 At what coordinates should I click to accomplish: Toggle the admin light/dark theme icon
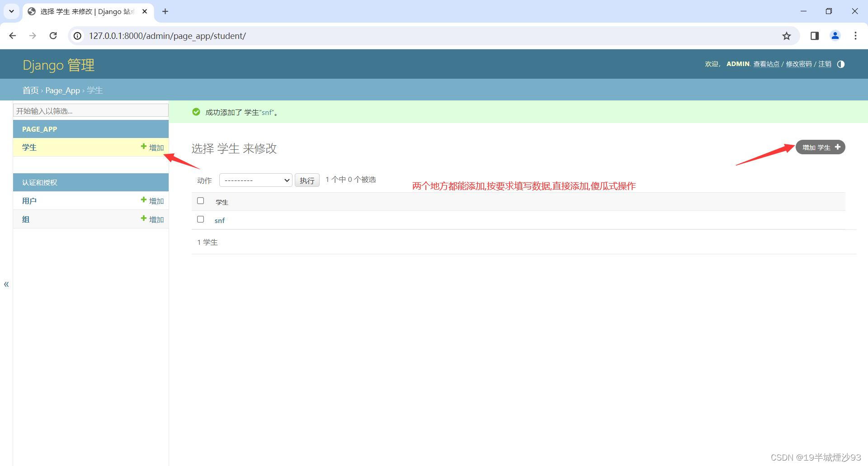841,64
